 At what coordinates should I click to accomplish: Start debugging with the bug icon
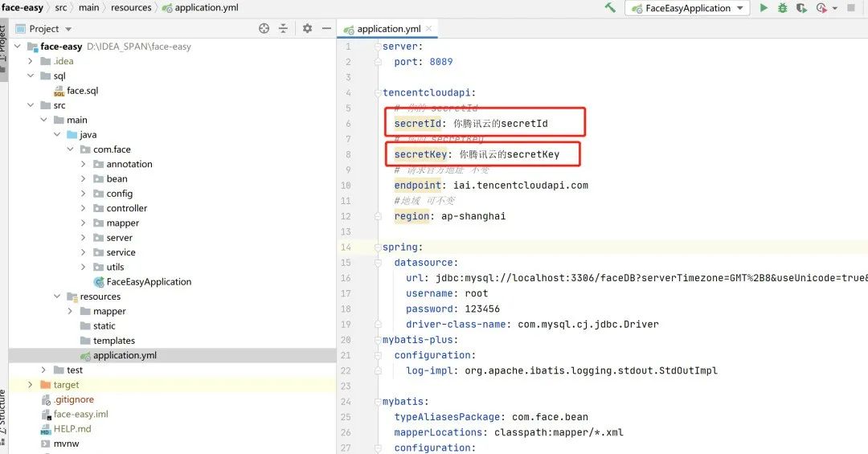[x=782, y=8]
